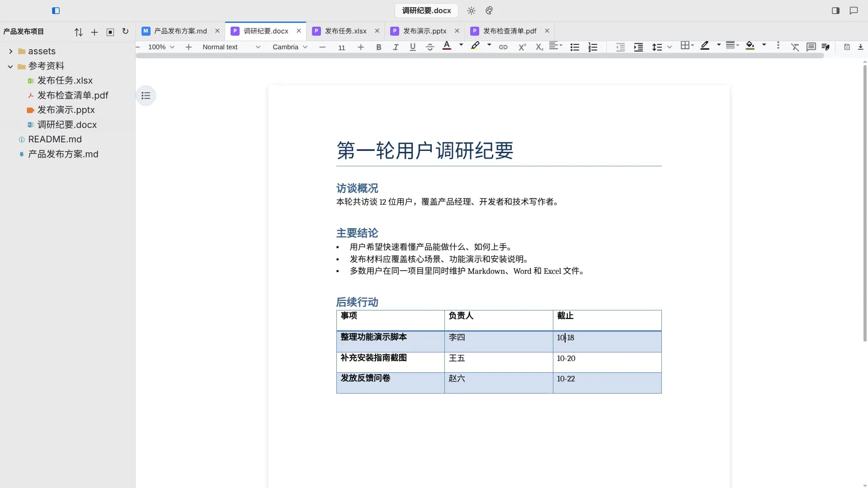The image size is (868, 488).
Task: Open the line spacing dropdown
Action: [x=661, y=47]
